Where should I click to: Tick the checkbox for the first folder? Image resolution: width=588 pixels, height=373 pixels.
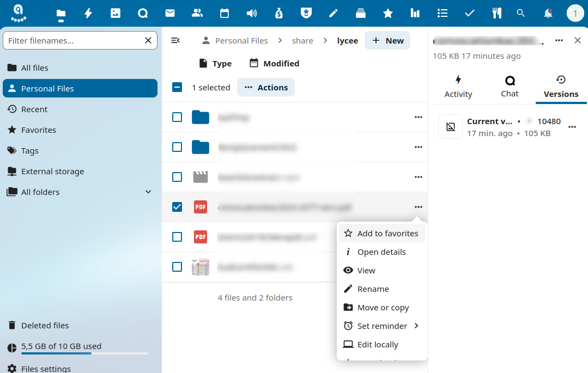point(177,117)
